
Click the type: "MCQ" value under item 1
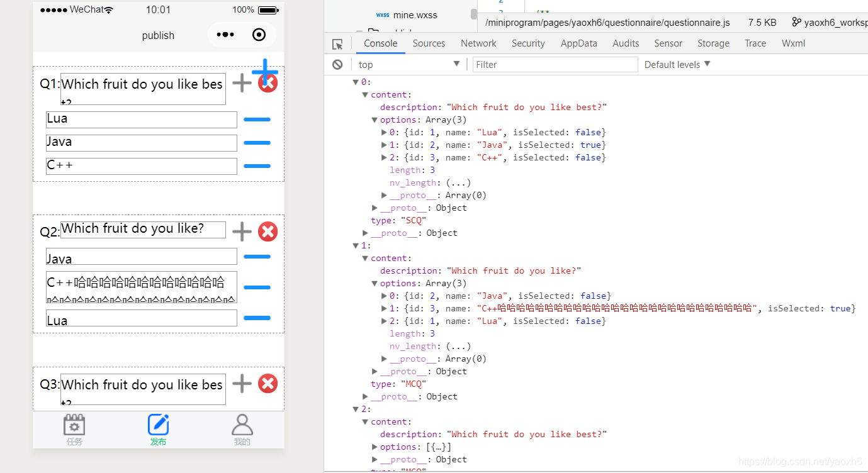[414, 384]
